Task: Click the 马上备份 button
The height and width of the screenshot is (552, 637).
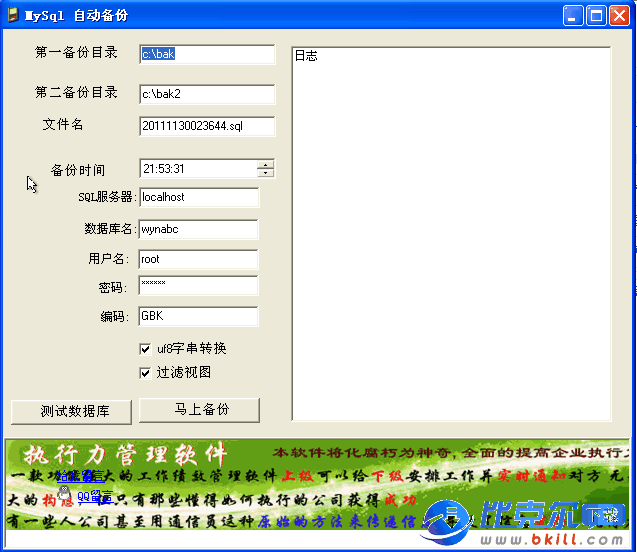Action: (199, 410)
